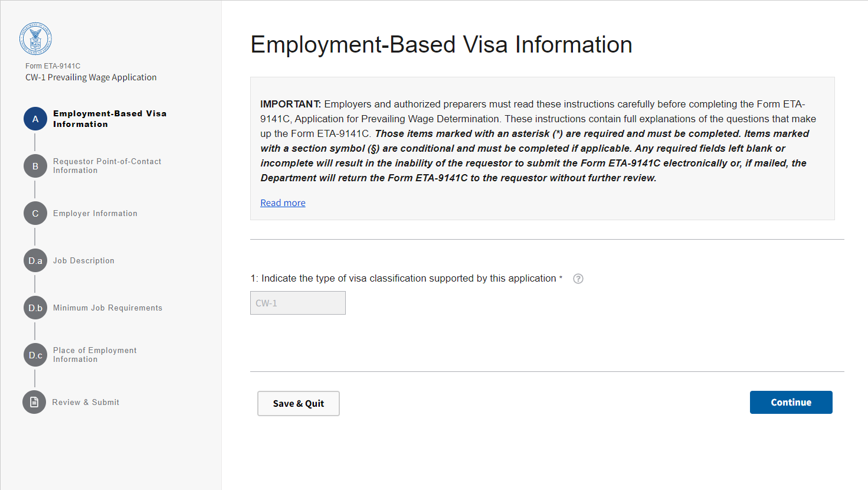Click the step B circle icon
868x490 pixels.
(35, 166)
